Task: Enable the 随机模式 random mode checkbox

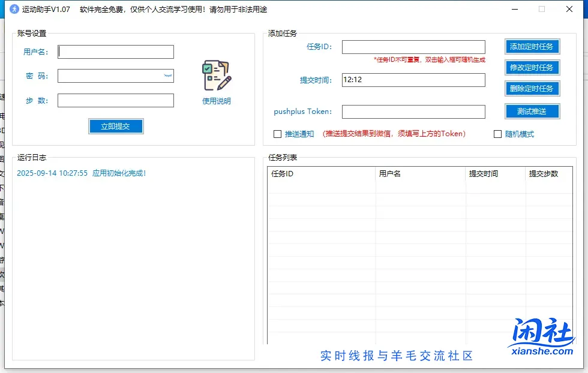Action: pyautogui.click(x=498, y=134)
